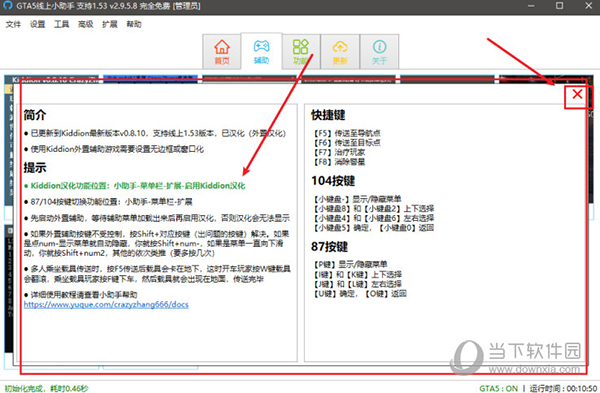Close the GTA5线上小助手 window
Image resolution: width=600 pixels, height=393 pixels.
589,6
